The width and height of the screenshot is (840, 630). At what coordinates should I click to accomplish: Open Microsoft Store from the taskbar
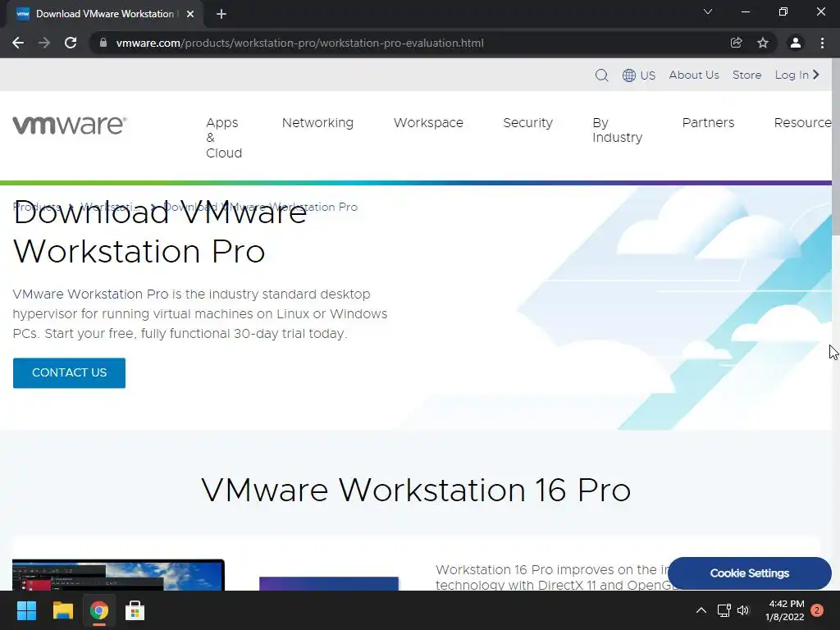pos(135,610)
